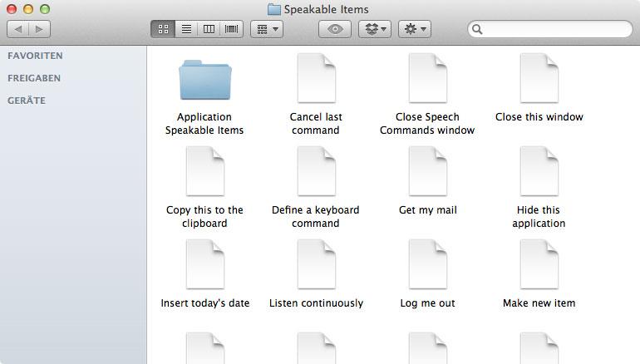Viewport: 640px width, 364px height.
Task: Click the Quick Look eye button
Action: point(335,29)
